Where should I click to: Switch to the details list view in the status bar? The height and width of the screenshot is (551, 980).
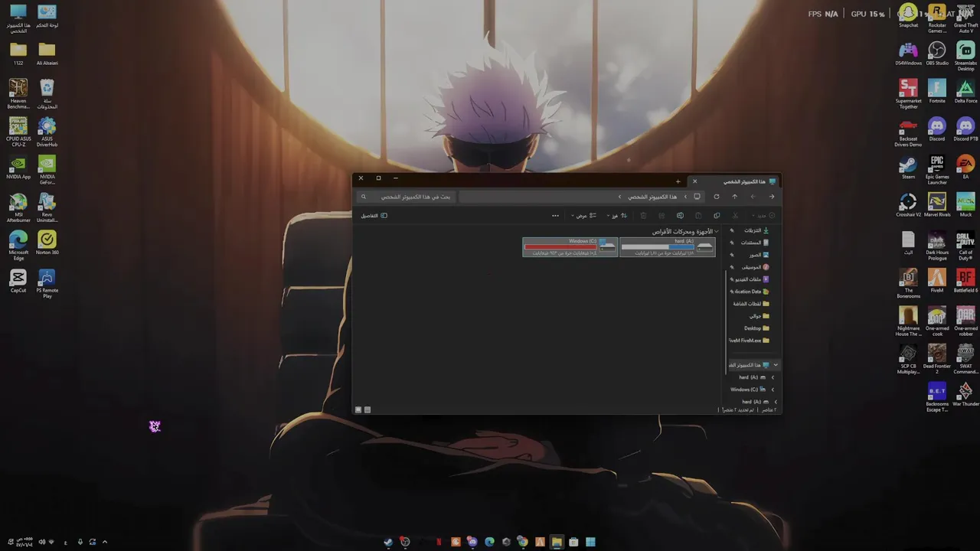367,409
